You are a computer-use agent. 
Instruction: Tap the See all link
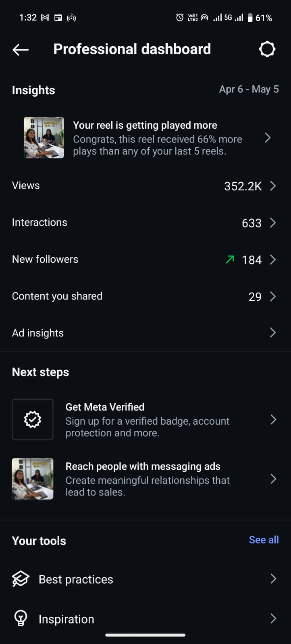click(x=264, y=540)
